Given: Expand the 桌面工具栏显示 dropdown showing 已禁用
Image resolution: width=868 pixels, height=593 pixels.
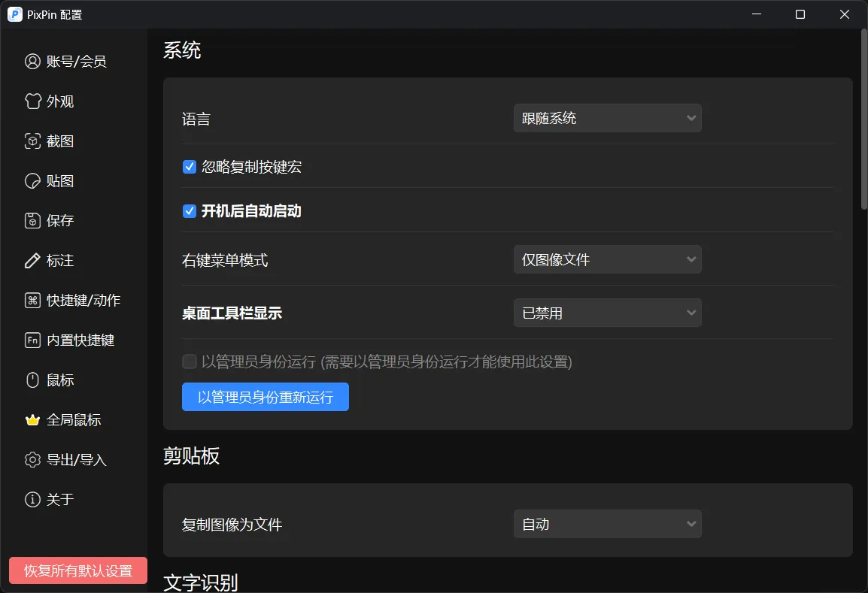Looking at the screenshot, I should pyautogui.click(x=607, y=313).
